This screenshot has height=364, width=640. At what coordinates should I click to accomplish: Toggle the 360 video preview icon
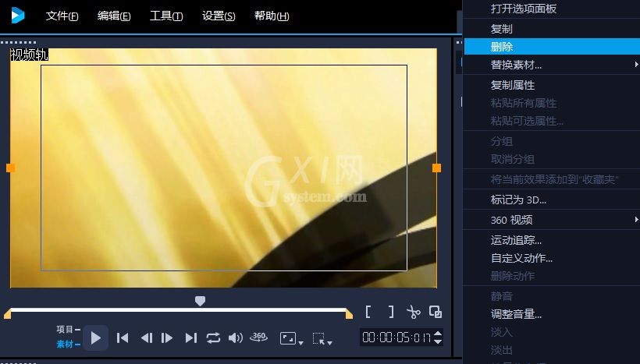259,337
